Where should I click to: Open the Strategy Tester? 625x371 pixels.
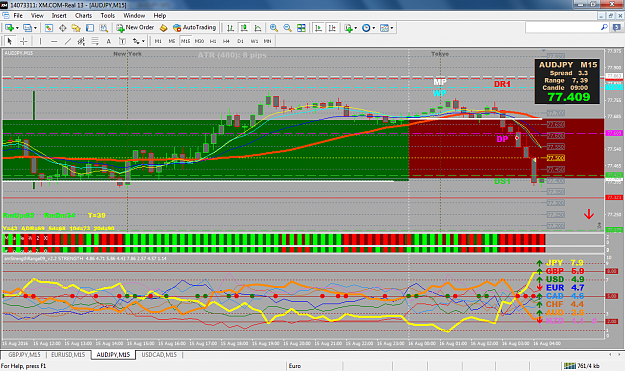click(x=104, y=27)
